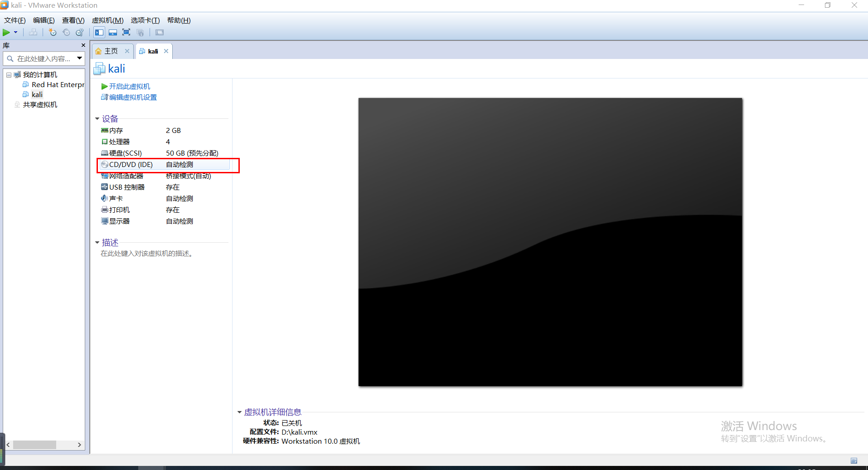Click the kali VM preview screen
868x470 pixels.
click(x=550, y=242)
